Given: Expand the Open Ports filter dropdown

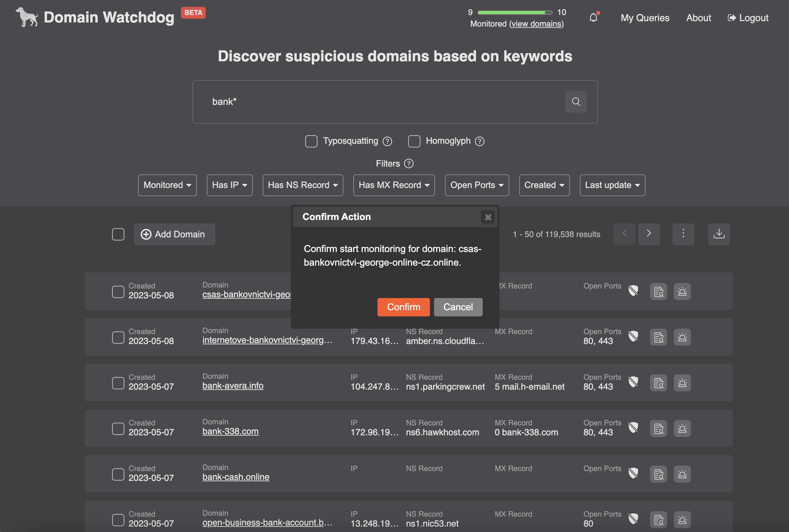Looking at the screenshot, I should point(477,185).
